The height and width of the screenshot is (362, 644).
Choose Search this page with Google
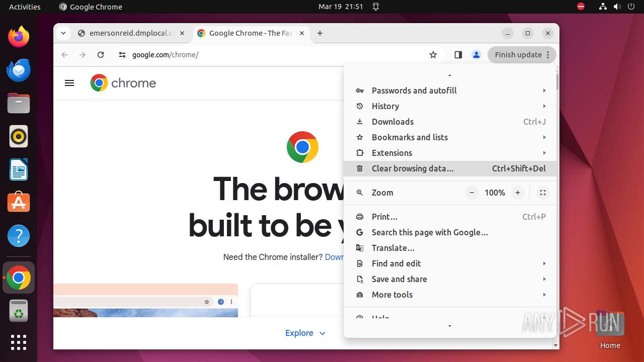[x=450, y=232]
